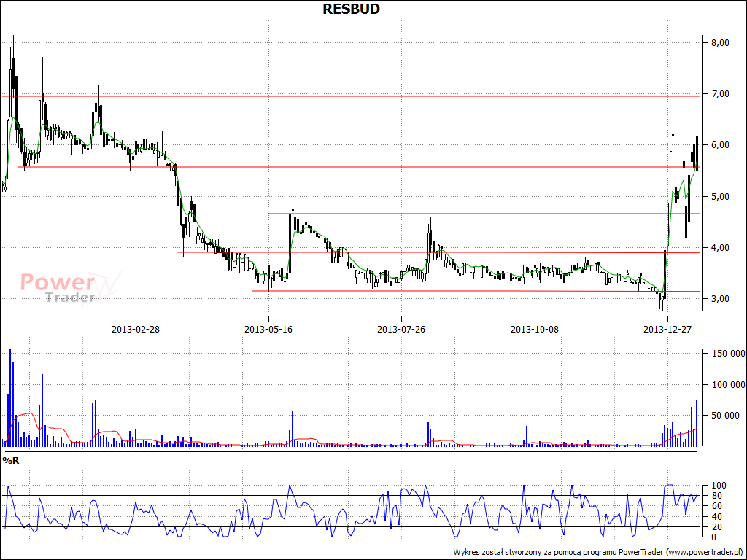
Task: Click the 80 value on %R axis
Action: (x=716, y=496)
